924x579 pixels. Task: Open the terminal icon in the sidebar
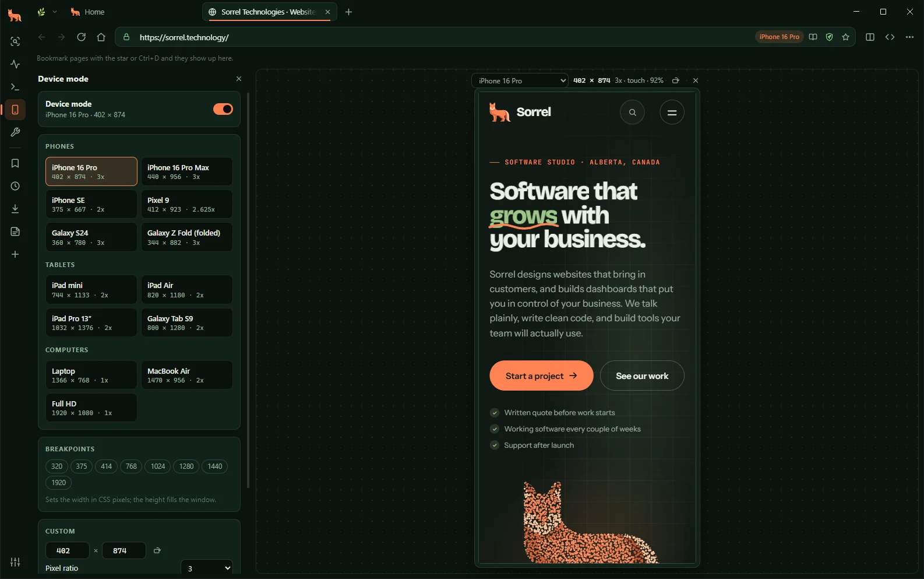pos(15,87)
